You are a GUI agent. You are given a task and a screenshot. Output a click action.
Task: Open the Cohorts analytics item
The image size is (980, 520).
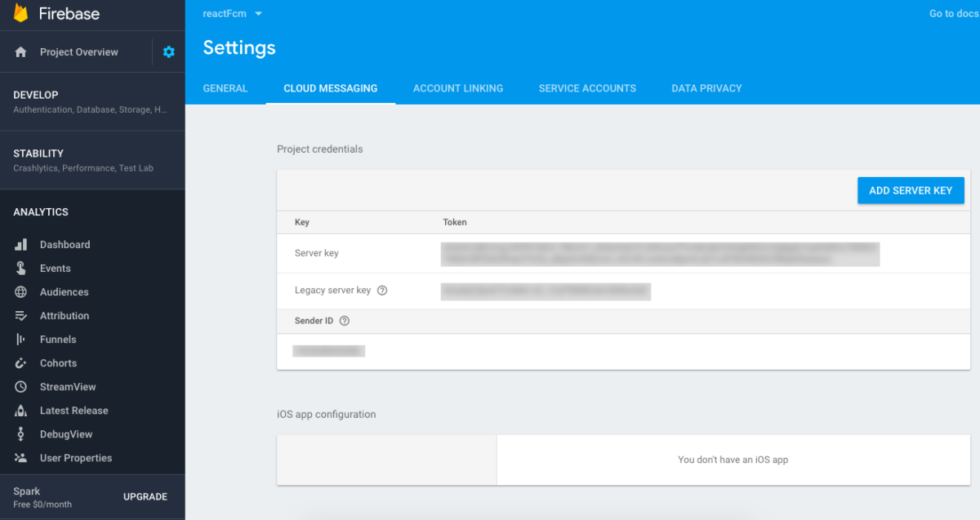(x=58, y=363)
